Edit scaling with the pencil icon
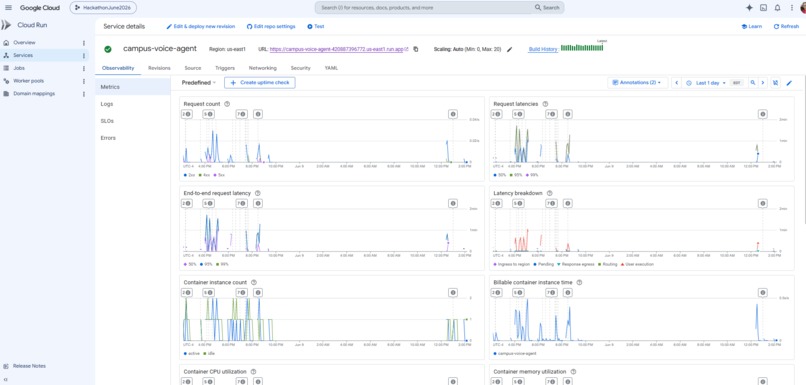The image size is (806, 385). point(509,49)
